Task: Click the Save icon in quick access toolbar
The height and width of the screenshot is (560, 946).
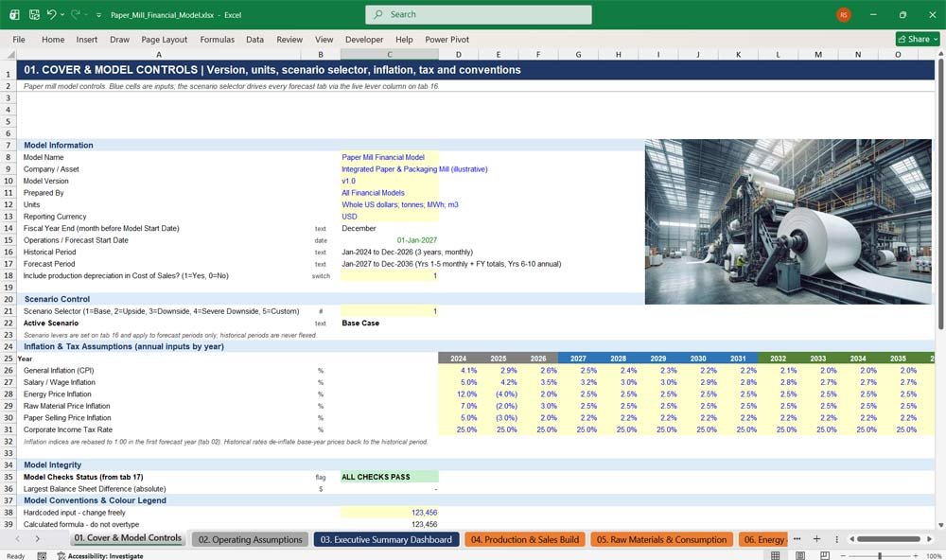Action: pos(34,14)
